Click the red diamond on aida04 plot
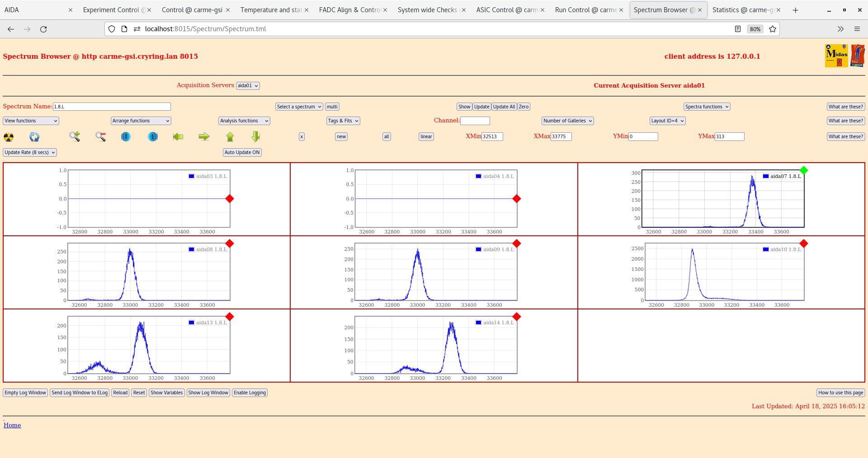 tap(517, 199)
